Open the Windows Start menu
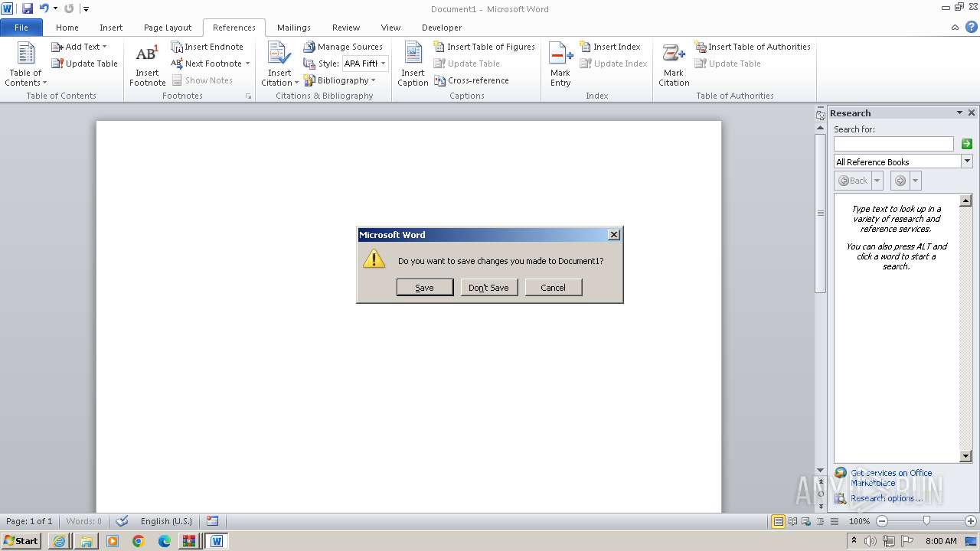The image size is (980, 551). pyautogui.click(x=21, y=541)
